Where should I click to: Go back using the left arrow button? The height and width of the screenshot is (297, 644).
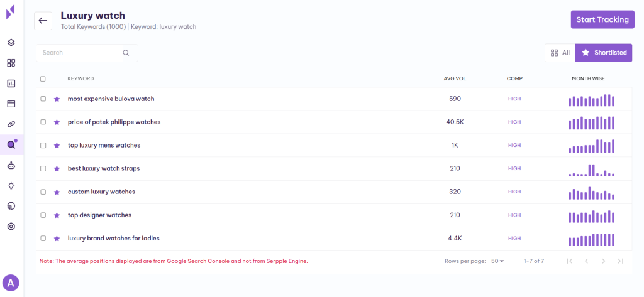click(x=43, y=21)
